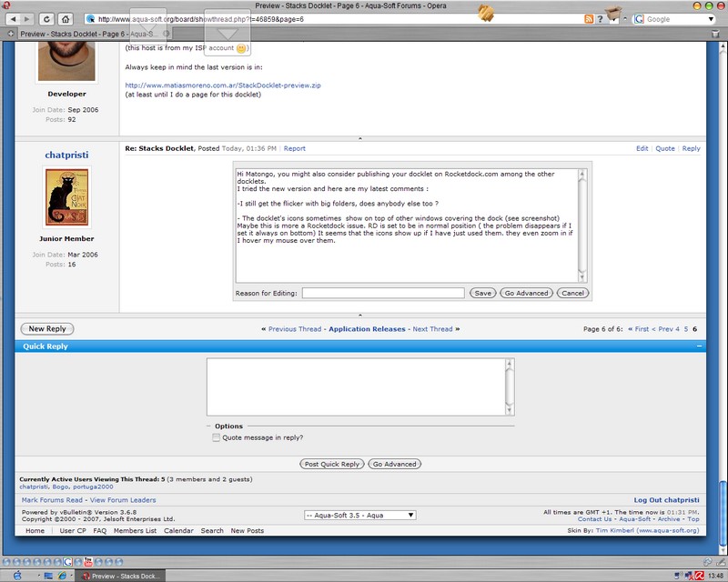Click inside the post edit text area
The height and width of the screenshot is (582, 728).
pyautogui.click(x=407, y=226)
